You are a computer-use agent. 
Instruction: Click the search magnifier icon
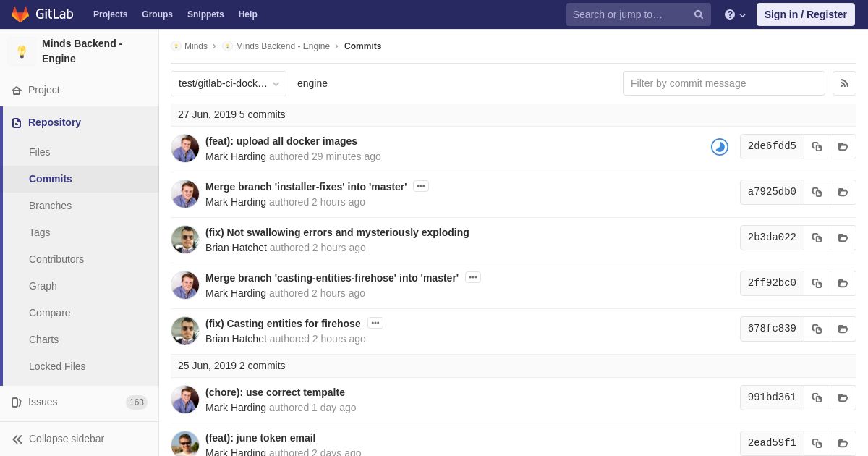(699, 14)
